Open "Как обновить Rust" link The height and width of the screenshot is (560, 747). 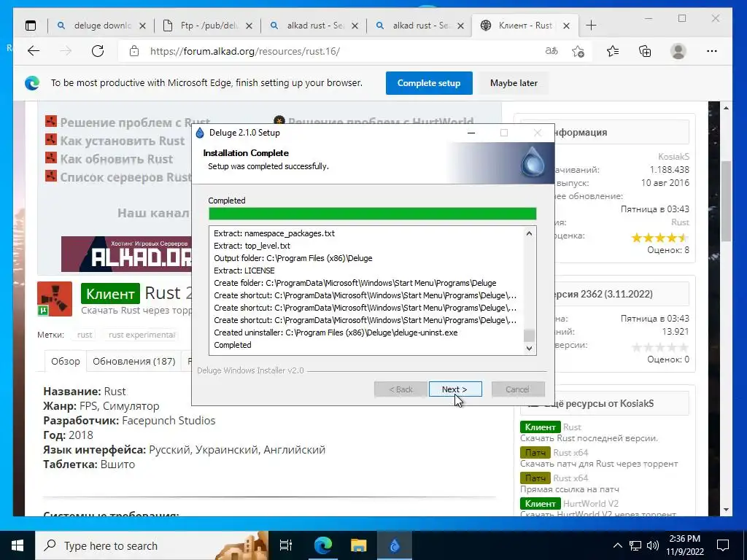(116, 159)
